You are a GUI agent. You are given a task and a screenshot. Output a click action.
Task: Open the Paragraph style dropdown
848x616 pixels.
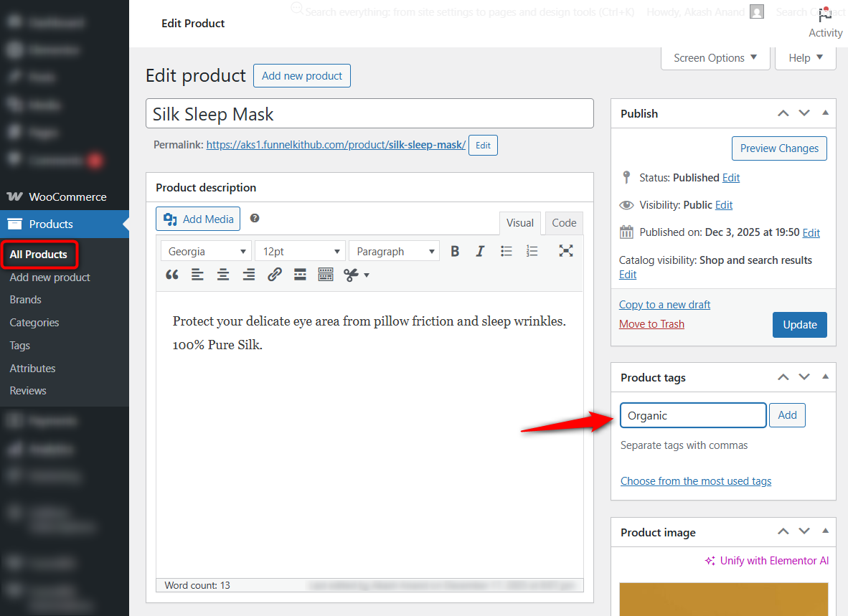pos(393,250)
